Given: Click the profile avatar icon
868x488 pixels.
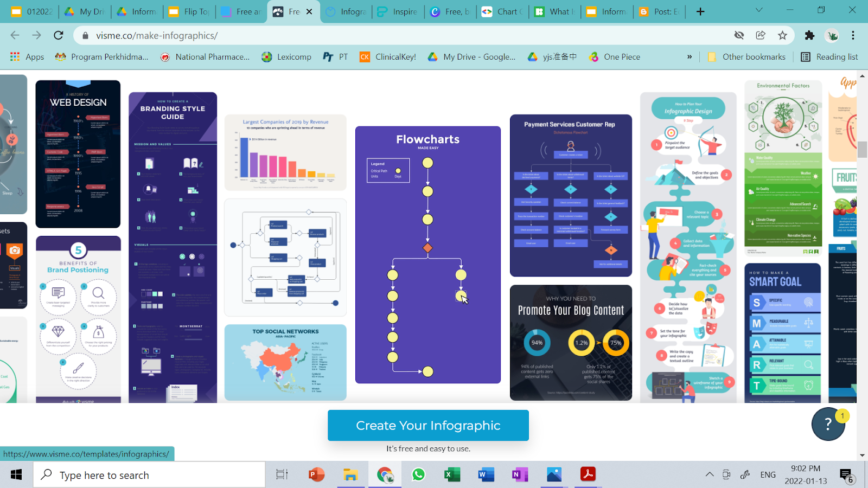Looking at the screenshot, I should tap(832, 35).
